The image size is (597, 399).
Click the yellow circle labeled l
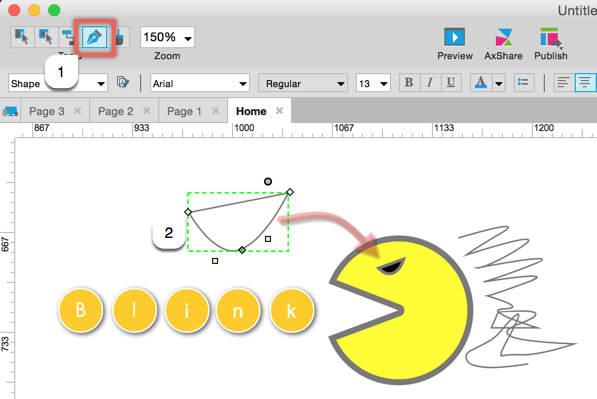click(134, 310)
